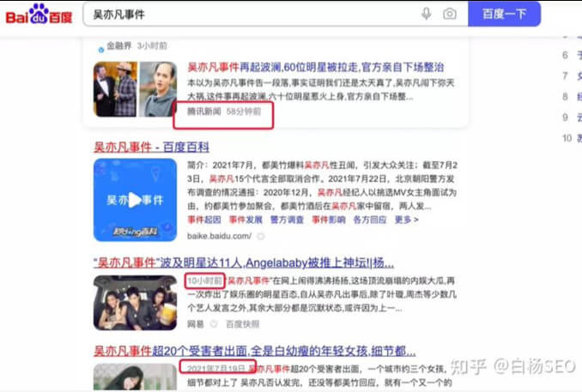Click the 金融界 source label

click(x=119, y=45)
